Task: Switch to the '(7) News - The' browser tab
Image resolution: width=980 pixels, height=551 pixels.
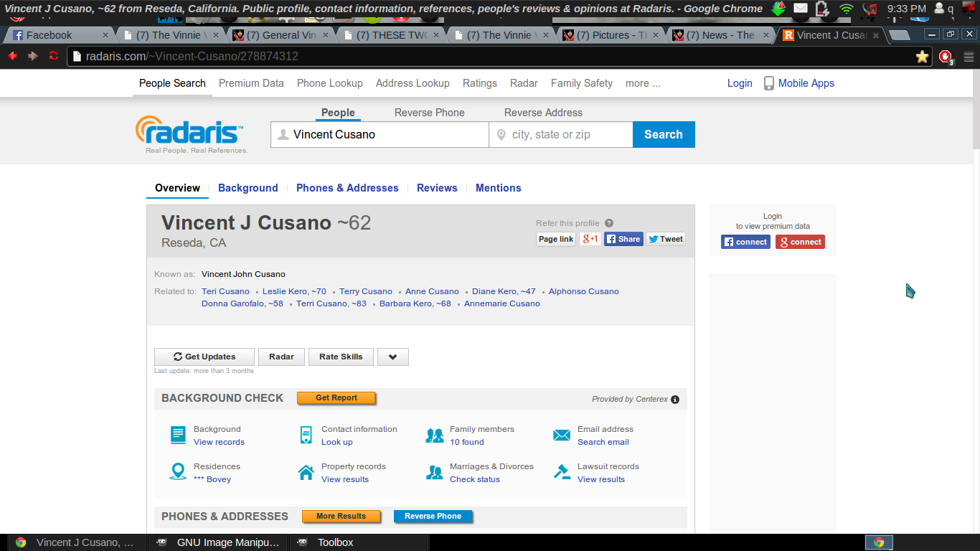Action: 722,35
